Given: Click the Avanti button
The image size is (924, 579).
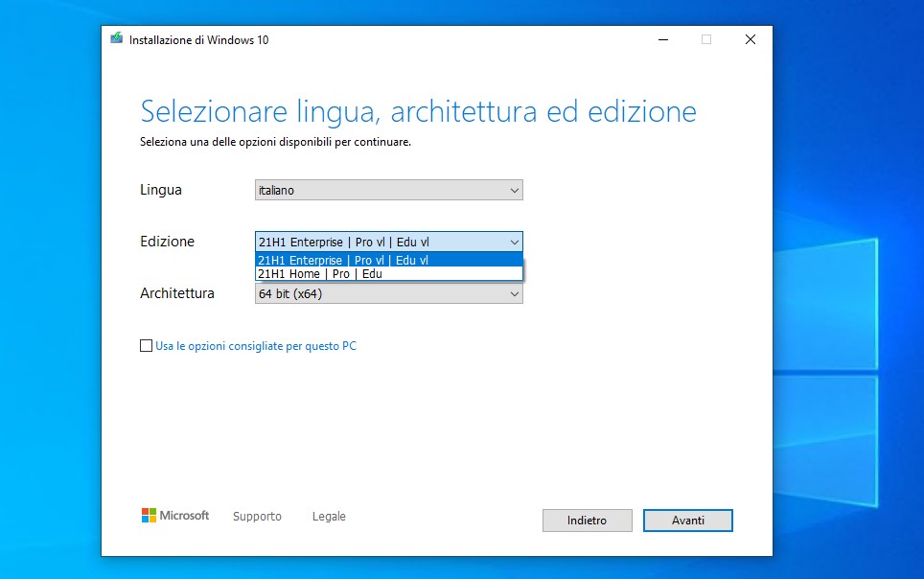Looking at the screenshot, I should click(687, 520).
